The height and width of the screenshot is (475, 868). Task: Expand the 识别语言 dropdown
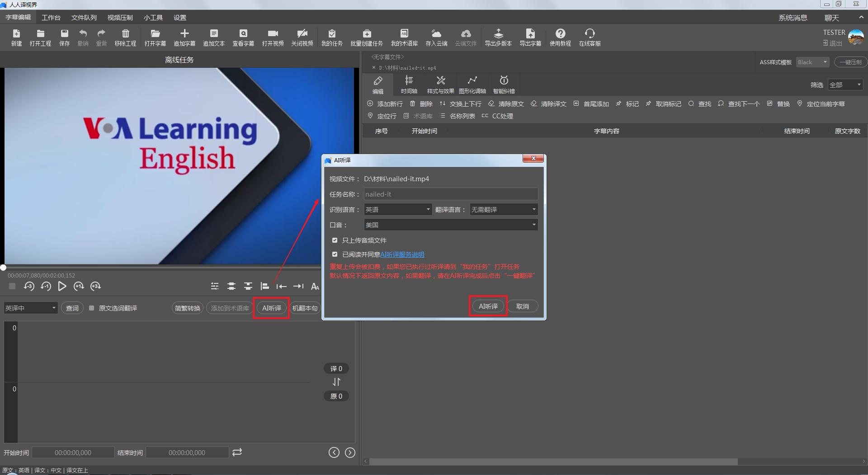pyautogui.click(x=398, y=210)
